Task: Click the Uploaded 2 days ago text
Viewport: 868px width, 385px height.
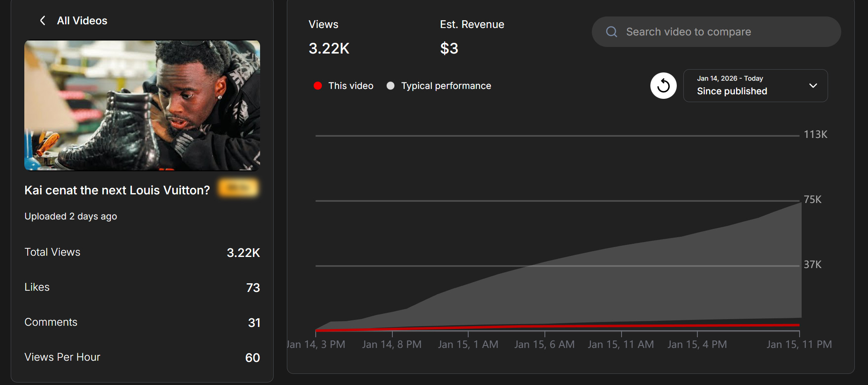Action: click(x=71, y=217)
